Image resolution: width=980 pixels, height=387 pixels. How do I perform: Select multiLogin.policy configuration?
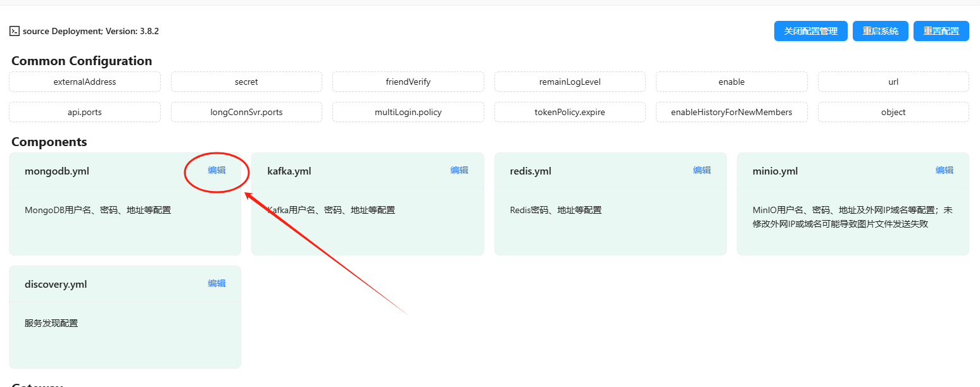pos(408,112)
